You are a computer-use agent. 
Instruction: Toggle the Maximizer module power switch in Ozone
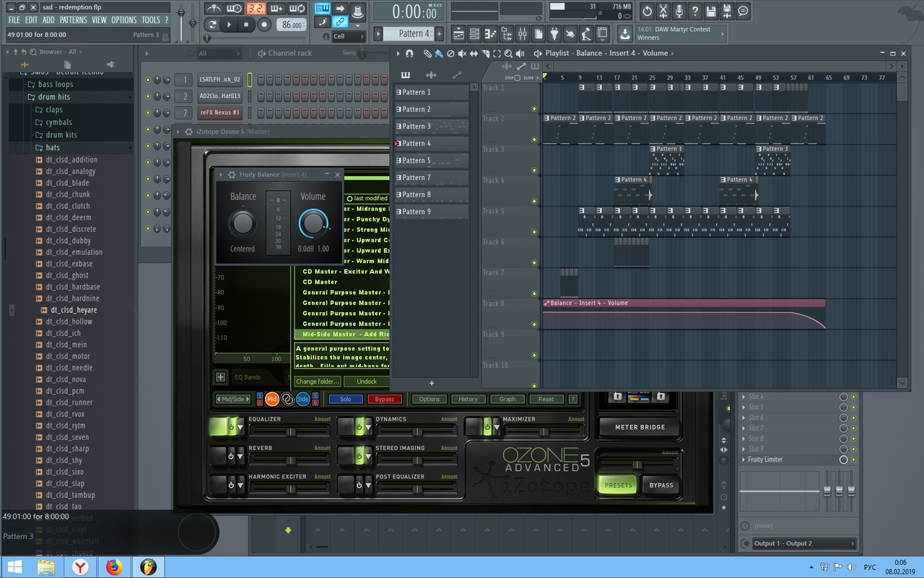click(x=486, y=427)
